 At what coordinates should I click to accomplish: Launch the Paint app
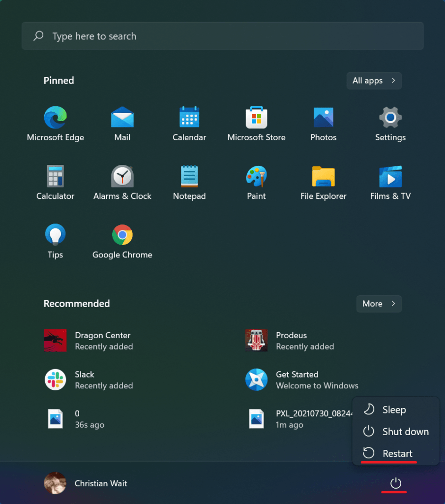click(256, 183)
